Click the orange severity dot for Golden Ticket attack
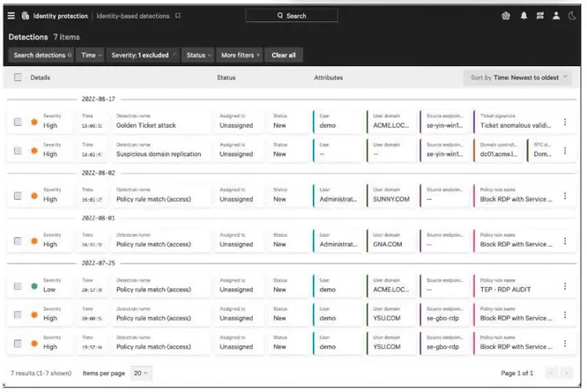 [x=34, y=122]
